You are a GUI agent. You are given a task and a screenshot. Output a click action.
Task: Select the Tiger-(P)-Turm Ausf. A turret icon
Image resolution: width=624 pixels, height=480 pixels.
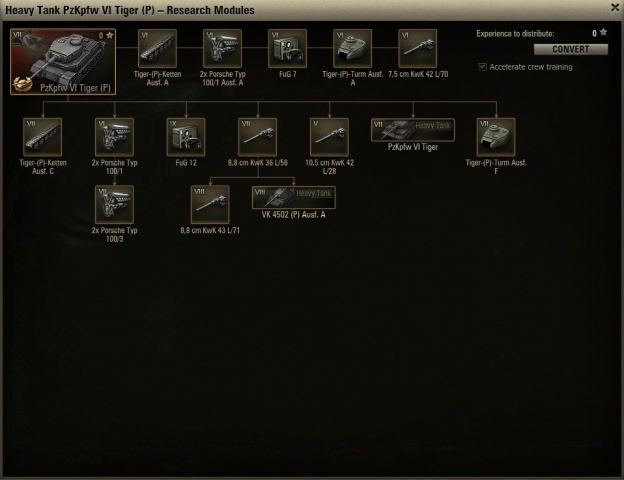coord(353,48)
